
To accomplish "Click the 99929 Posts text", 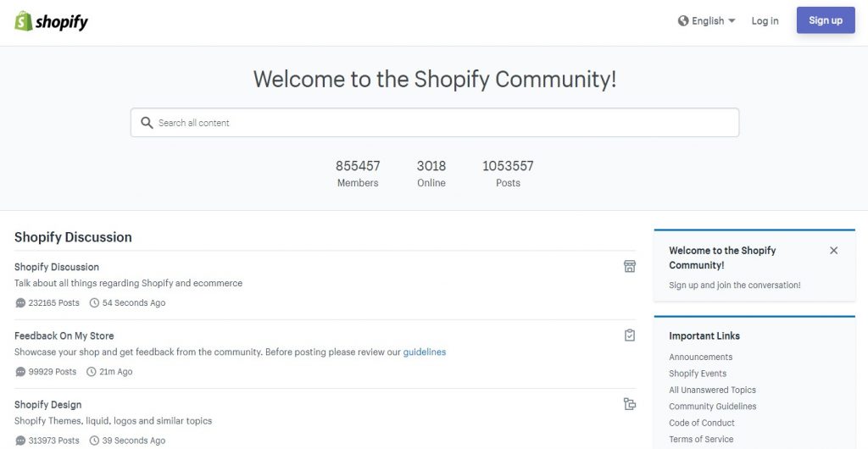I will pos(52,372).
